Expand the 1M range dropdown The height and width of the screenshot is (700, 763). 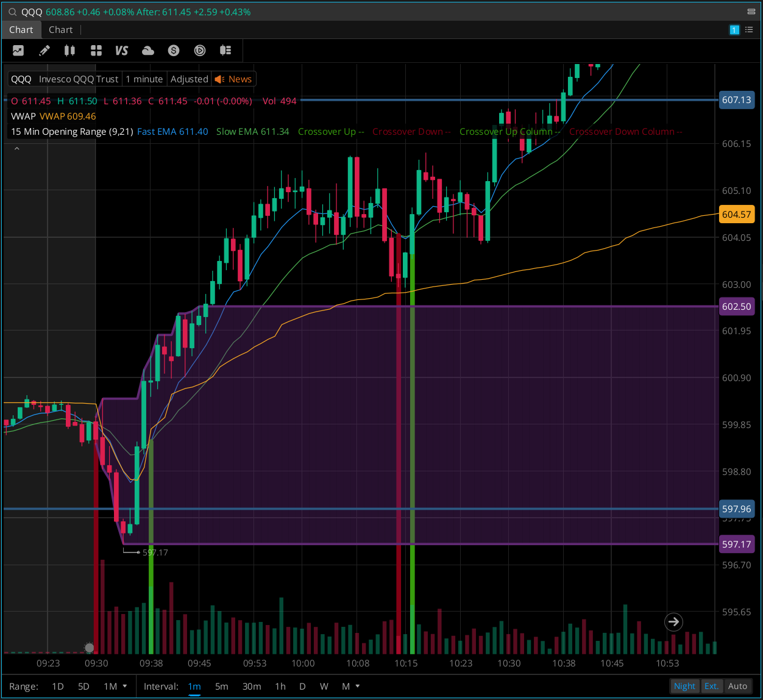115,686
